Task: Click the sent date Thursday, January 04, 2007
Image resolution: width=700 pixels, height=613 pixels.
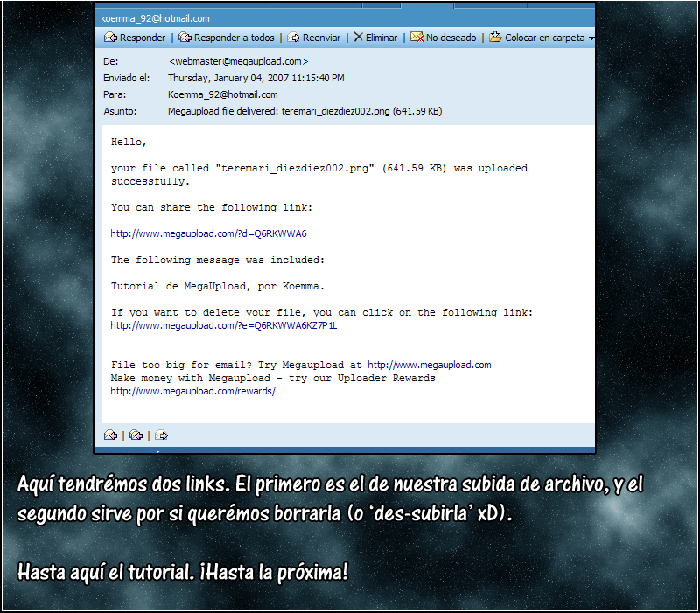Action: coord(255,78)
